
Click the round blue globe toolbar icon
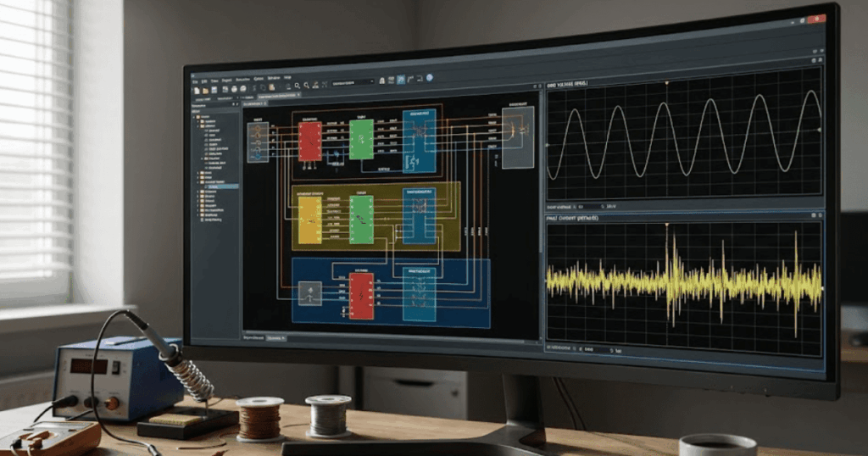pos(429,78)
